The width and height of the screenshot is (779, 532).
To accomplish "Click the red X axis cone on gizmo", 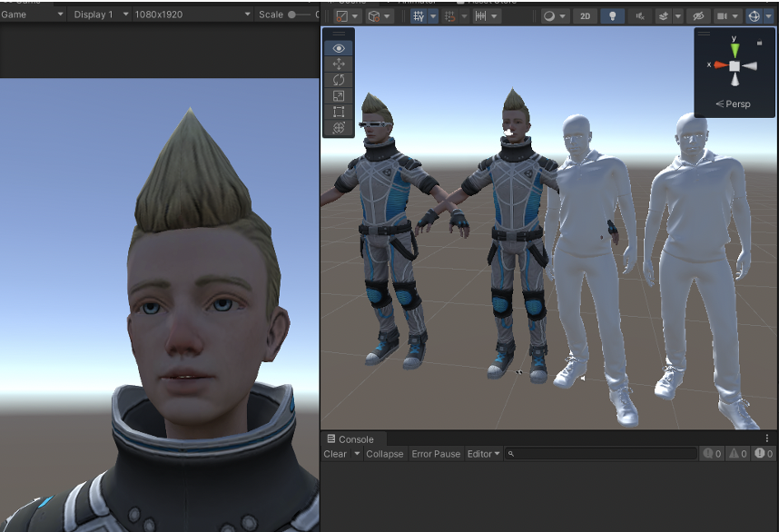I will tap(720, 65).
